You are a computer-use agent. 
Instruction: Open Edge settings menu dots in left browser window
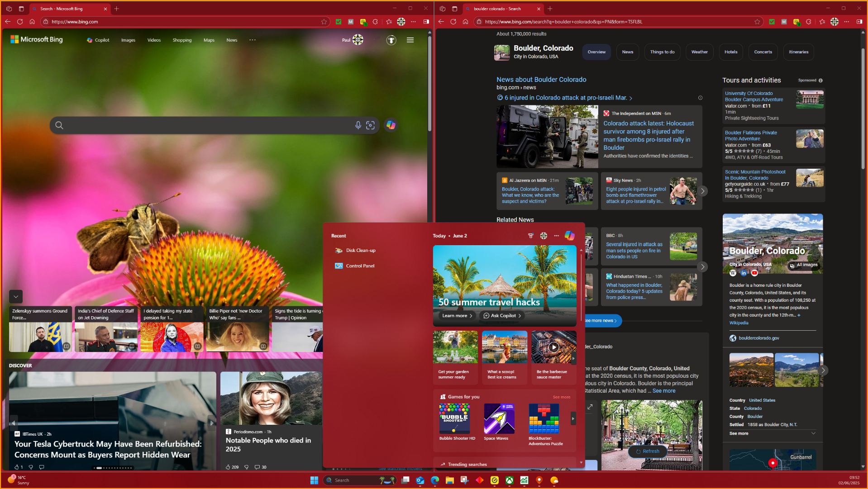coord(413,22)
